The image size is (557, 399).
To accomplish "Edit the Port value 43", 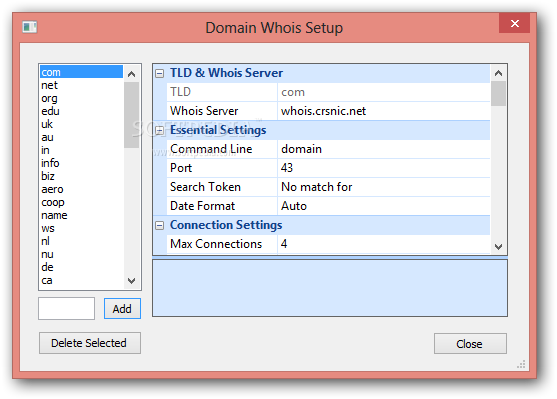I will pyautogui.click(x=384, y=168).
